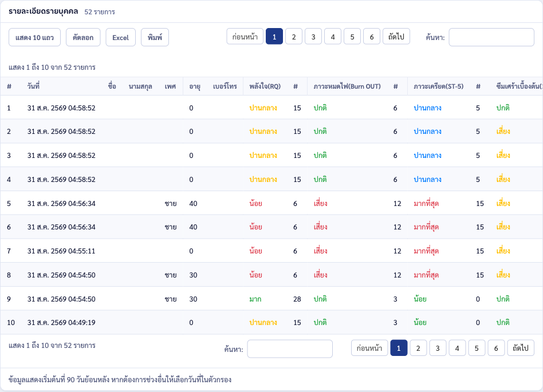Screen dimensions: 543x392
Task: Export table with Excel button
Action: (120, 37)
